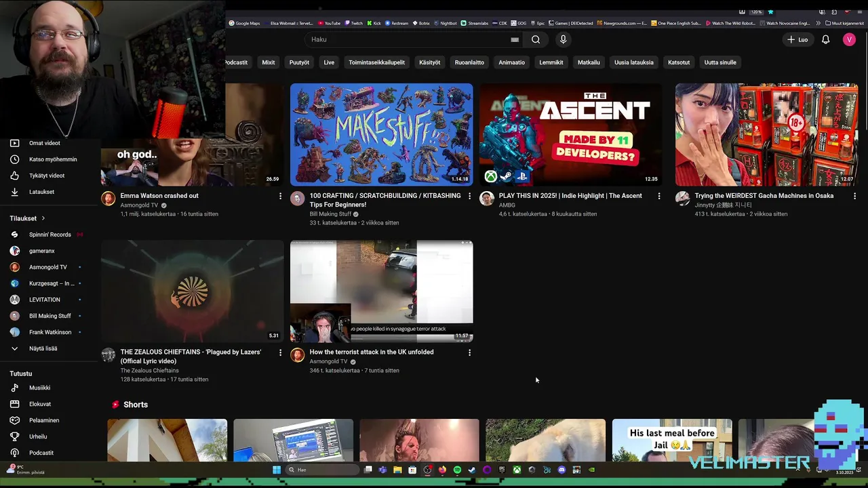The height and width of the screenshot is (488, 868).
Task: Open Twitch bookmark in bookmarks bar
Action: [x=354, y=23]
